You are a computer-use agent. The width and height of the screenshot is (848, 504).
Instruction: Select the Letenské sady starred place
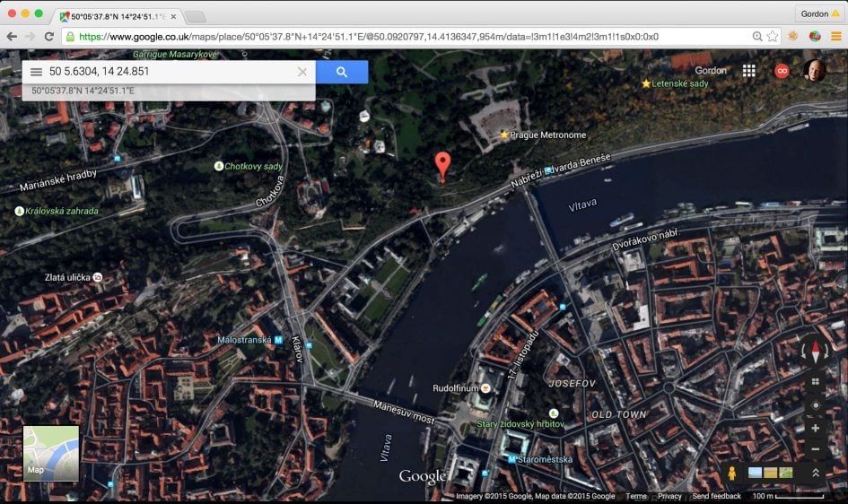click(646, 83)
